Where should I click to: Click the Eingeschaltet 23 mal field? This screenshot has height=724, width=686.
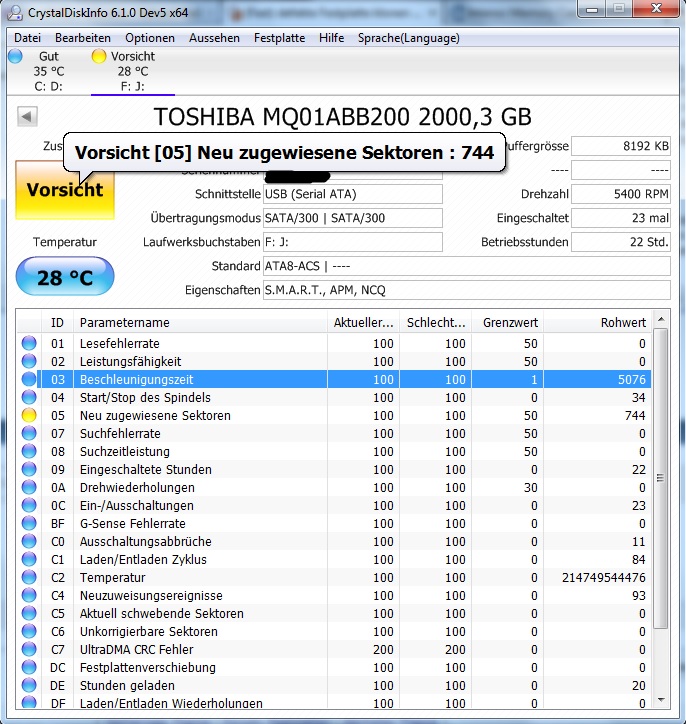[621, 218]
